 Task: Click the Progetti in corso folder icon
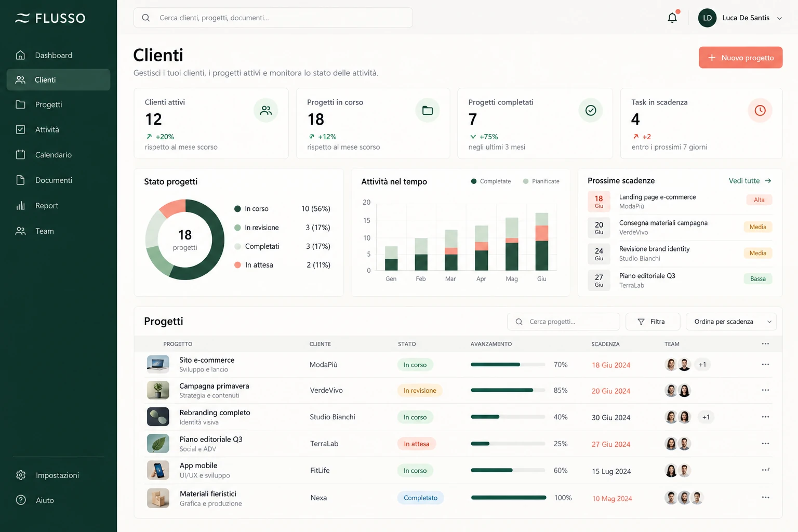[428, 110]
